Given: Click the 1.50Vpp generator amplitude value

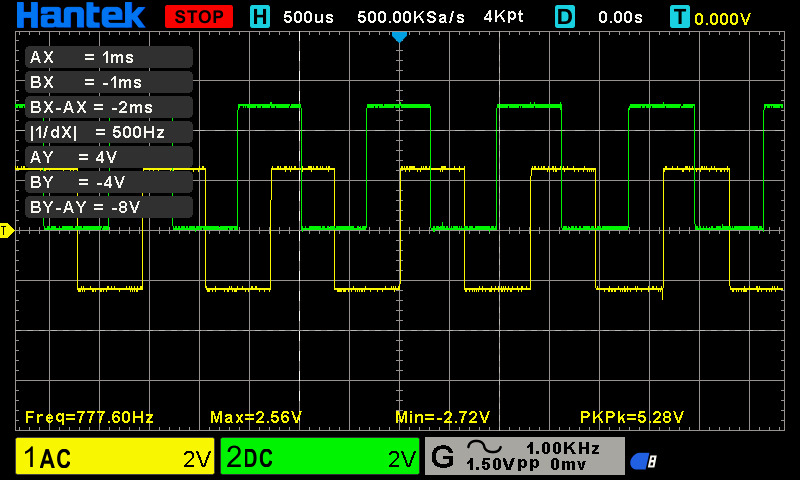Looking at the screenshot, I should pyautogui.click(x=503, y=464).
